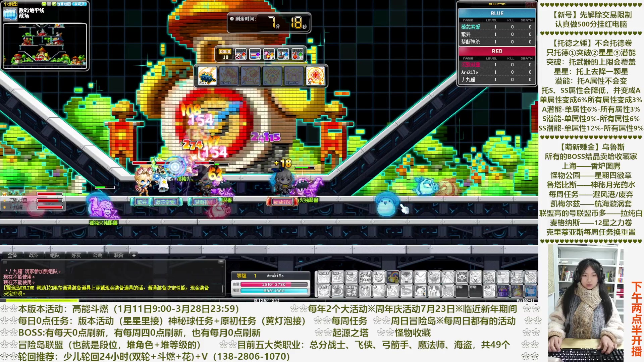Click the F12 blue leaf quickslot
This screenshot has height=362, width=644.
(x=530, y=291)
